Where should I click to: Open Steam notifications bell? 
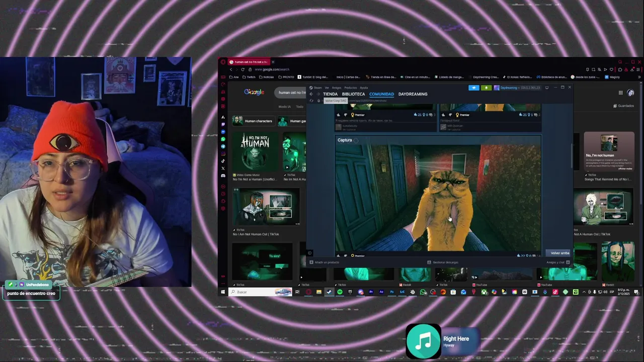(486, 87)
